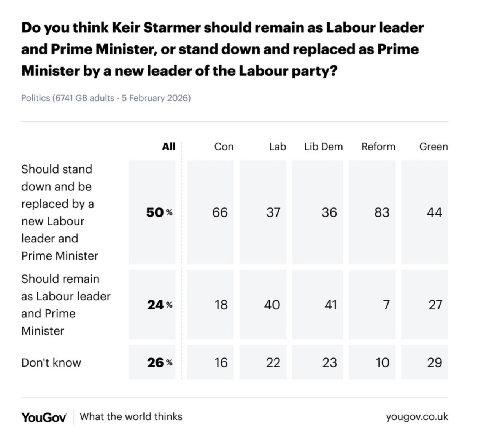
Task: Open the yougov.co.uk link
Action: (x=417, y=416)
